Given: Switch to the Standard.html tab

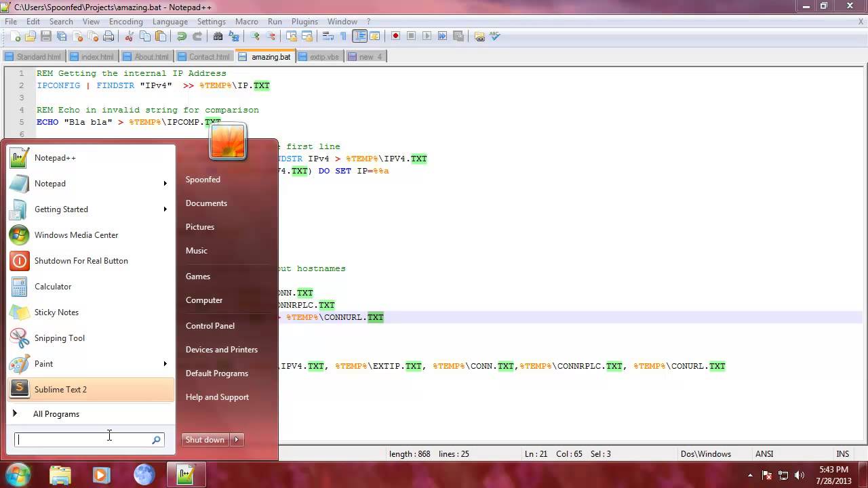Looking at the screenshot, I should pyautogui.click(x=33, y=57).
